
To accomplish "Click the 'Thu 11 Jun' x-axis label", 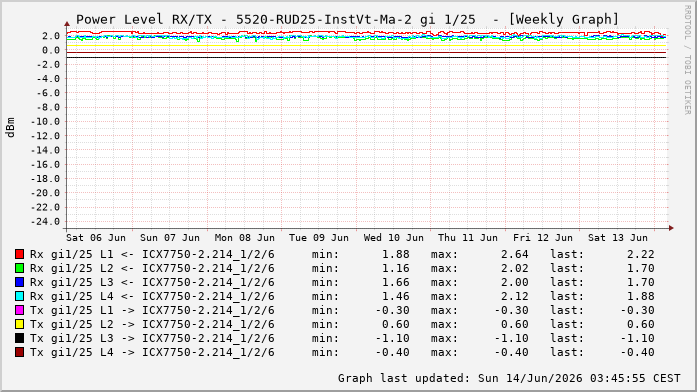I will (468, 238).
